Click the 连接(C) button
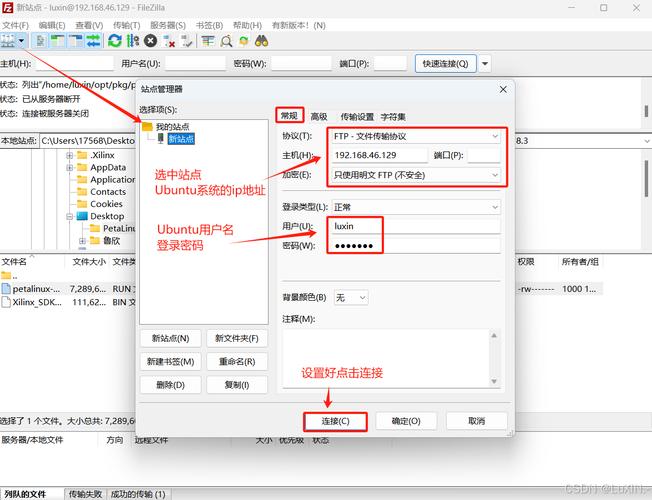Screen dimensions: 652x500 [x=335, y=421]
